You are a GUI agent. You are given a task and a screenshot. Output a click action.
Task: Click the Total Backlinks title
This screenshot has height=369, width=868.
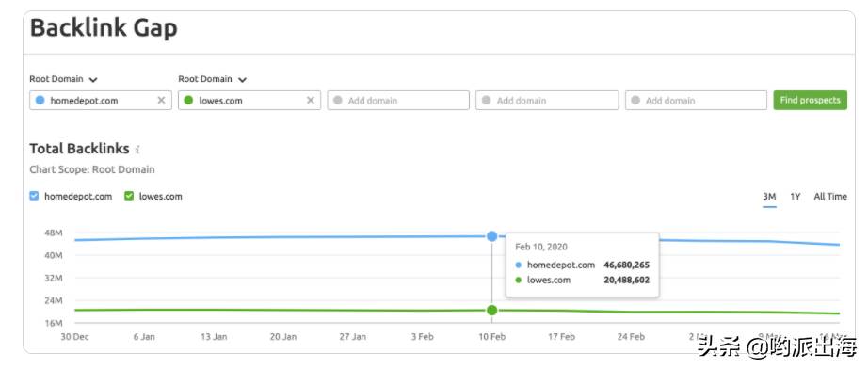79,149
